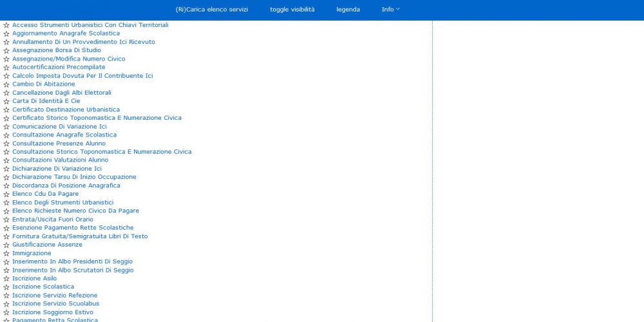Open Discordanza Di Posizione Anagrafica link
The height and width of the screenshot is (322, 644).
(x=66, y=185)
